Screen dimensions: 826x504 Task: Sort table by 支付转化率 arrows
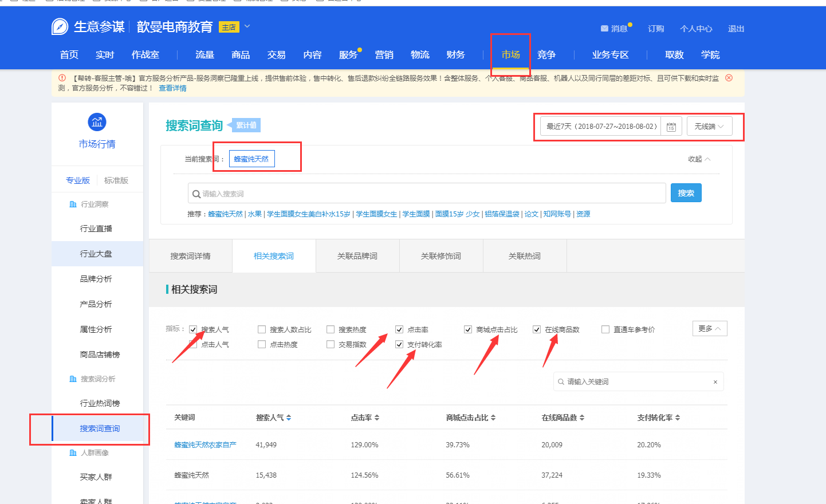pyautogui.click(x=678, y=418)
